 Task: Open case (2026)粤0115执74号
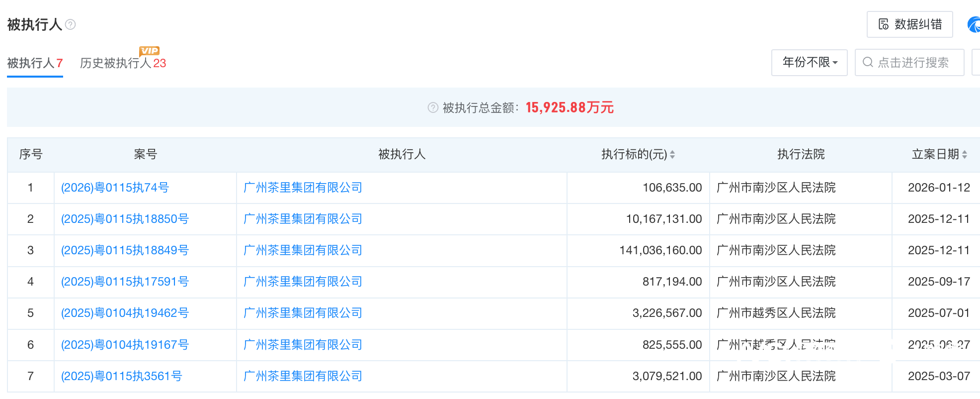pos(115,188)
